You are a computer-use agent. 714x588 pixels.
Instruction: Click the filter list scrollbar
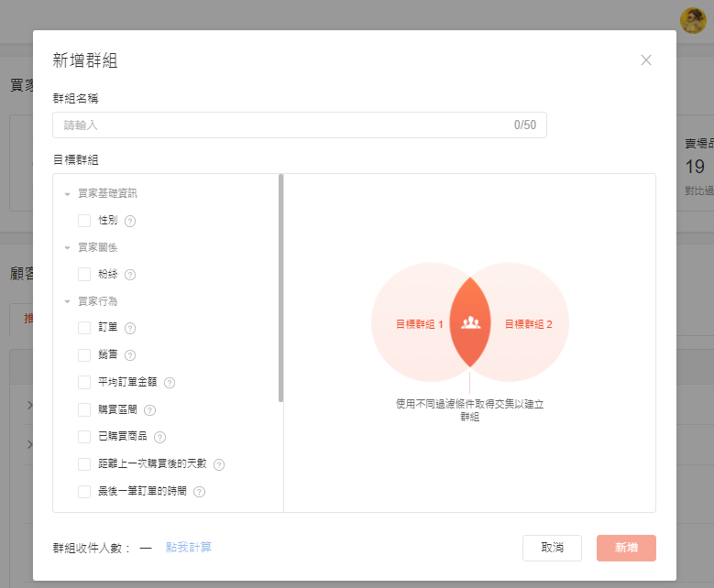[281, 289]
